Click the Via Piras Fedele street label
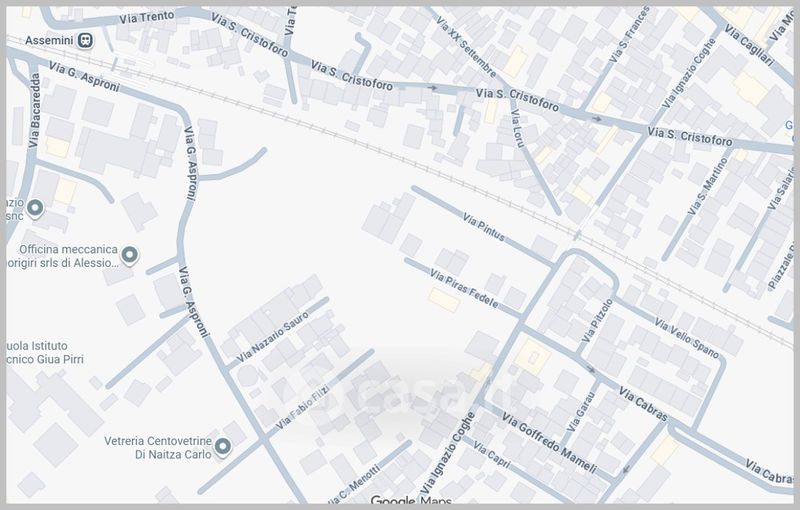Screen dimensions: 800x510 click(464, 287)
